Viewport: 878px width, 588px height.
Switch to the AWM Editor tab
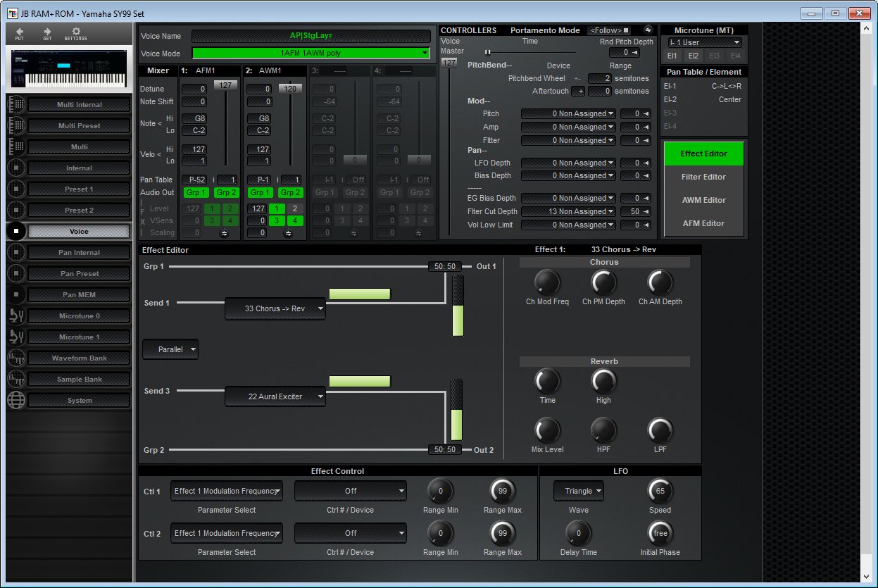pos(704,200)
